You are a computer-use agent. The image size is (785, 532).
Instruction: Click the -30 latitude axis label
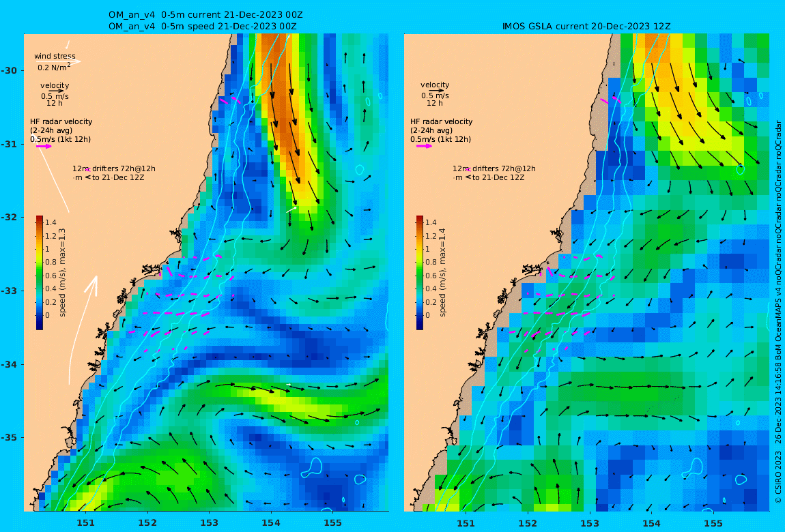(x=9, y=71)
